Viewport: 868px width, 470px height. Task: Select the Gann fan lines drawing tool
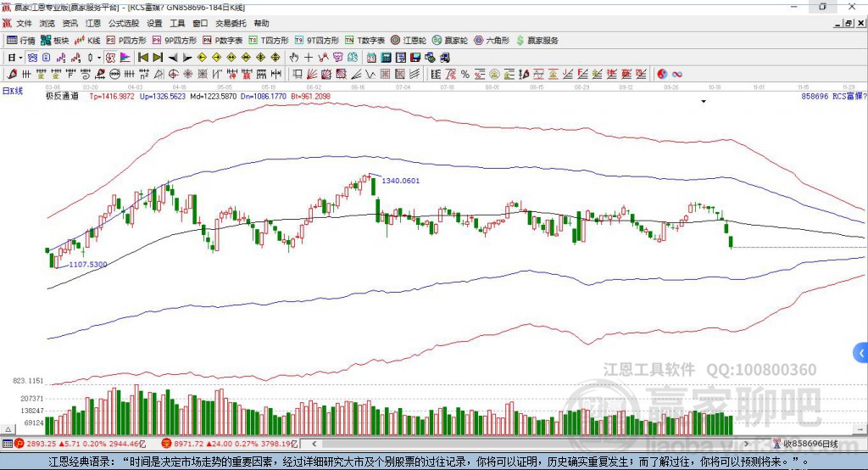(x=312, y=75)
